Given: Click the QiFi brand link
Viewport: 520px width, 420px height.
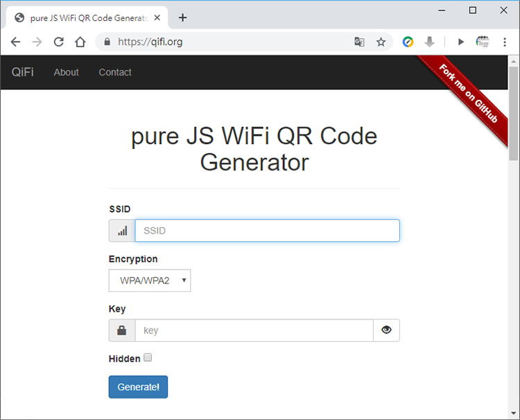Looking at the screenshot, I should click(x=23, y=72).
